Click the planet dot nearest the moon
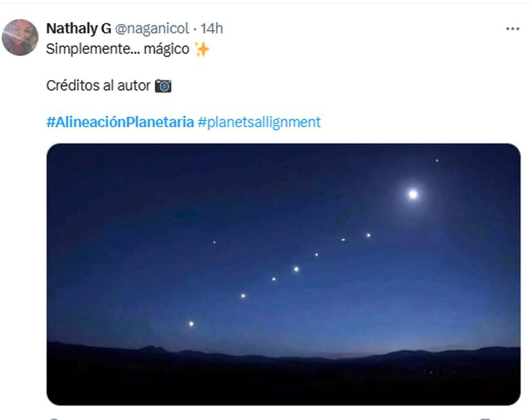 (368, 236)
